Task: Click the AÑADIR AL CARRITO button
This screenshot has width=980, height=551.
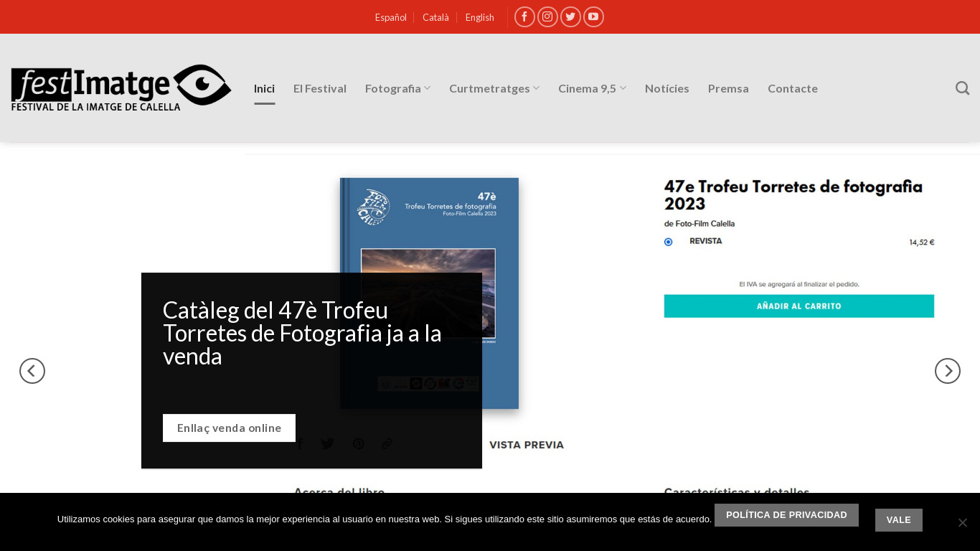Action: (799, 306)
